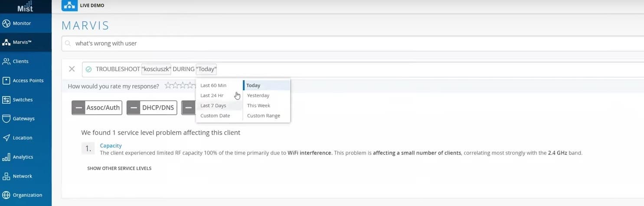Image resolution: width=644 pixels, height=206 pixels.
Task: Collapse the third category minus button
Action: coord(188,108)
